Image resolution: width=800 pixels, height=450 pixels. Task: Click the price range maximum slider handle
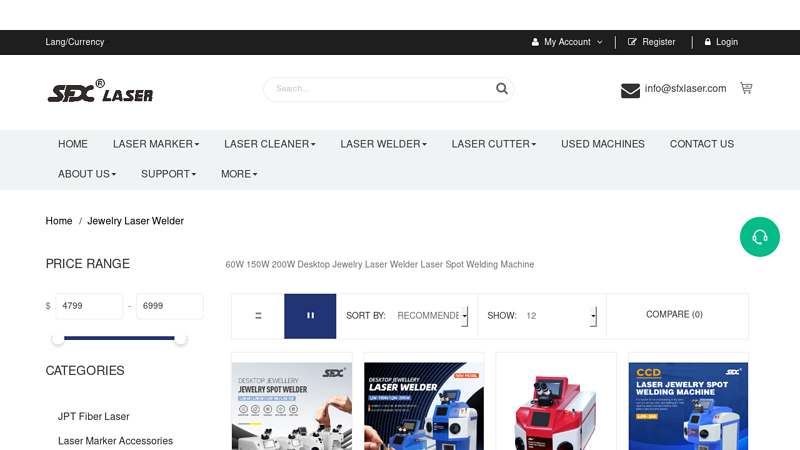(180, 339)
